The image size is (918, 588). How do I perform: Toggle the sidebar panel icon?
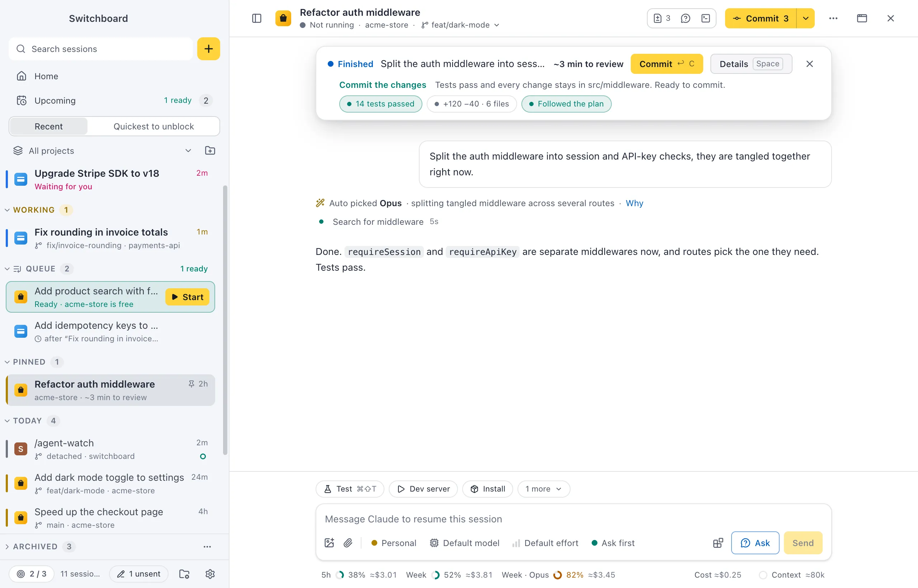pos(257,18)
